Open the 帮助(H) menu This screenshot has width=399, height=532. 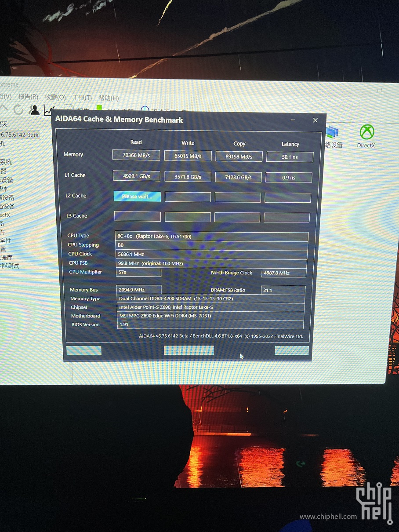click(109, 98)
